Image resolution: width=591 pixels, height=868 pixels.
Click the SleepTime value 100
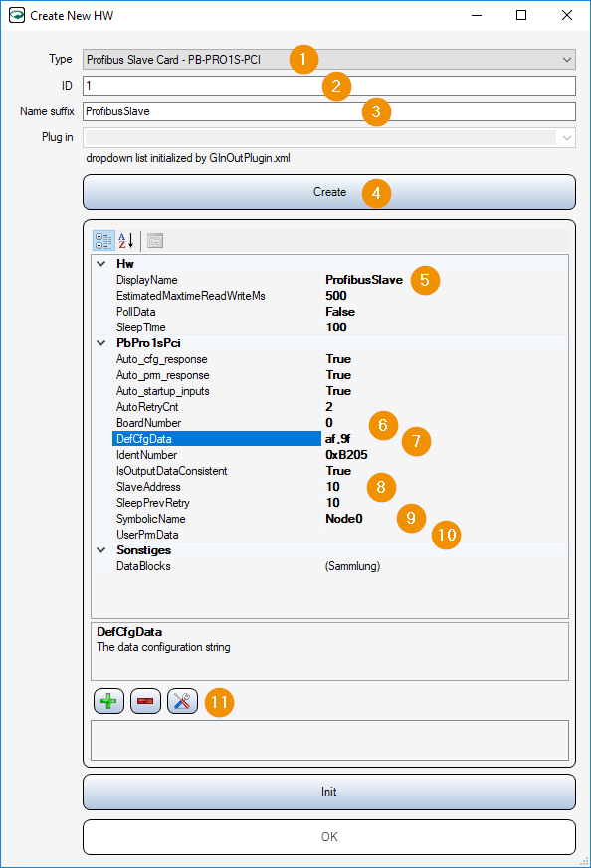[336, 327]
